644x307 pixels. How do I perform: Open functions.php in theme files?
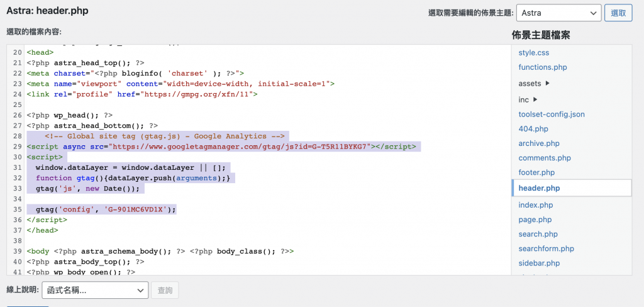(543, 67)
